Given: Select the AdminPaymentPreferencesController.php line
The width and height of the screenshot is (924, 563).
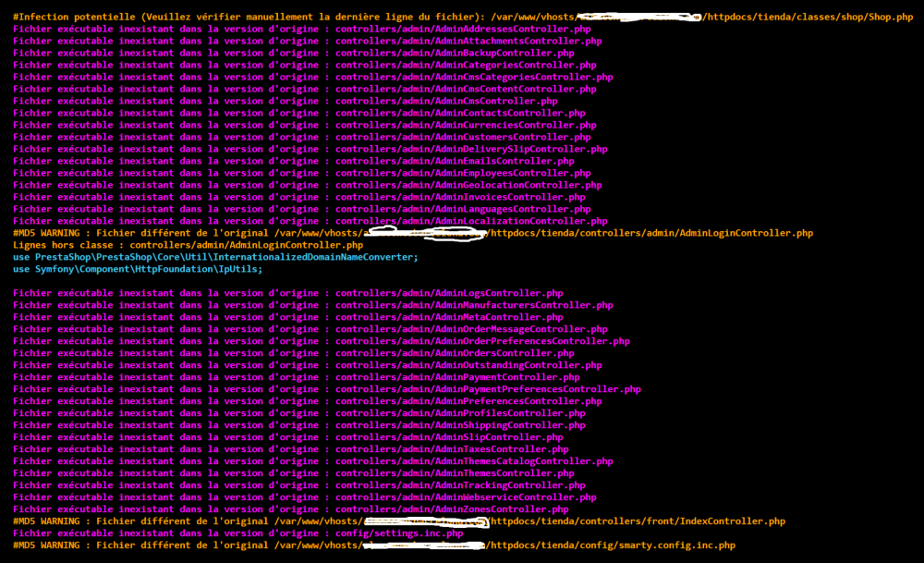Looking at the screenshot, I should (x=327, y=389).
